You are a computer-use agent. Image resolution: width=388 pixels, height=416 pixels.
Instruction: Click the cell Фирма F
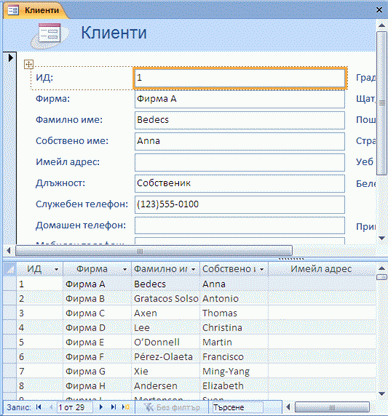pos(97,357)
